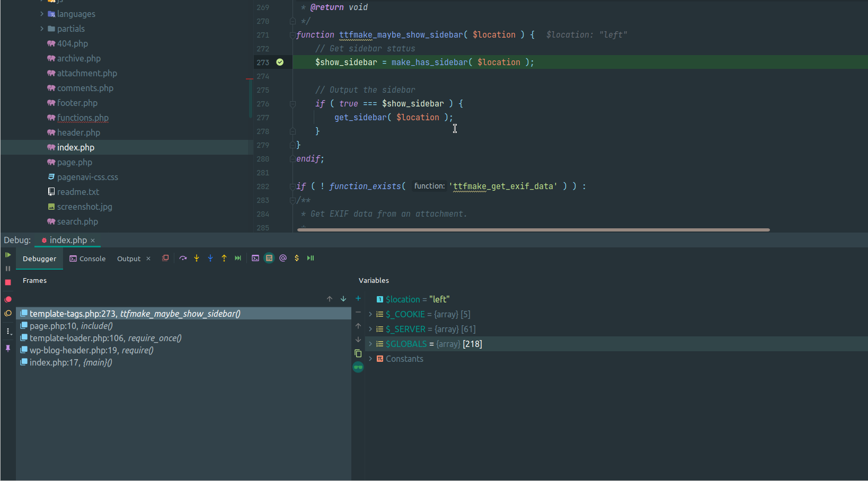Screen dimensions: 868x481
Task: Switch to the Console tab
Action: (x=87, y=259)
